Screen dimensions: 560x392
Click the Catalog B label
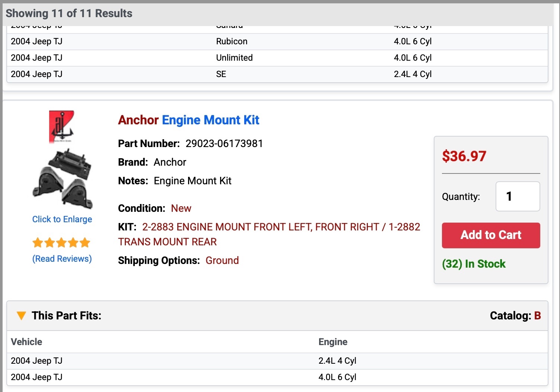click(x=515, y=316)
